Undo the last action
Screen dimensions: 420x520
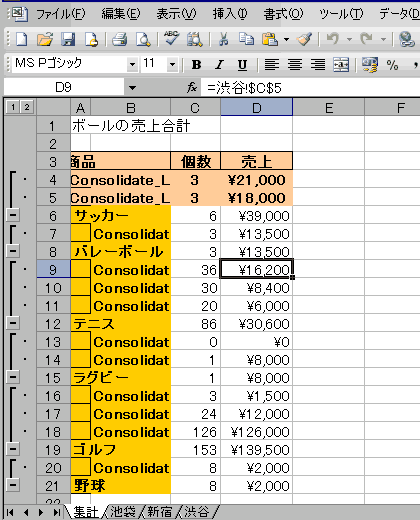point(333,39)
